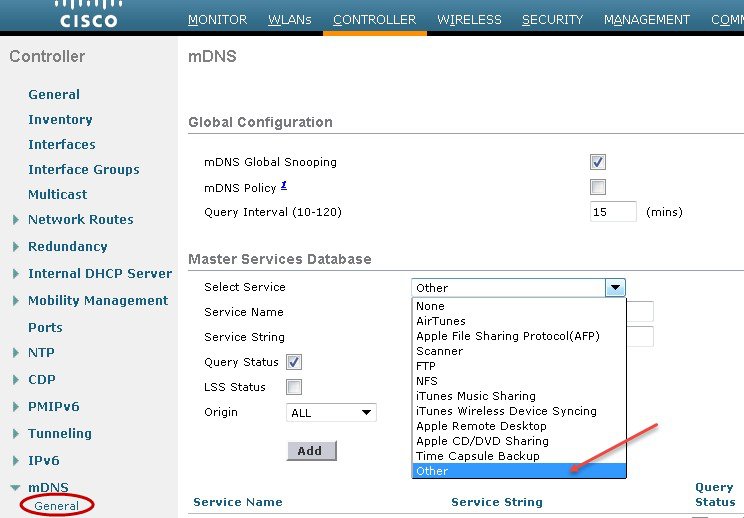
Task: Open mDNS General sub-item
Action: [56, 506]
